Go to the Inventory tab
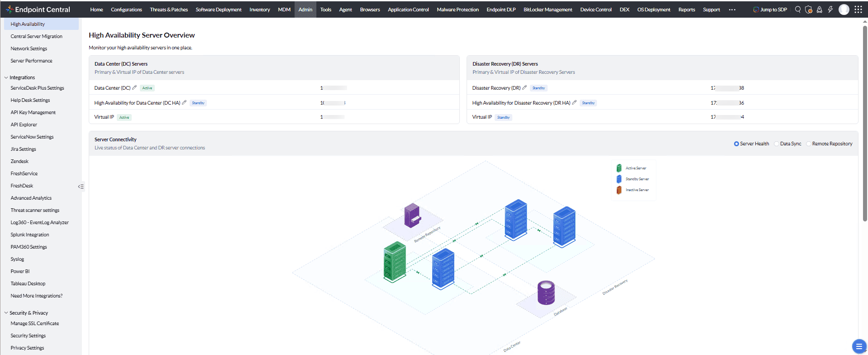 pos(259,10)
